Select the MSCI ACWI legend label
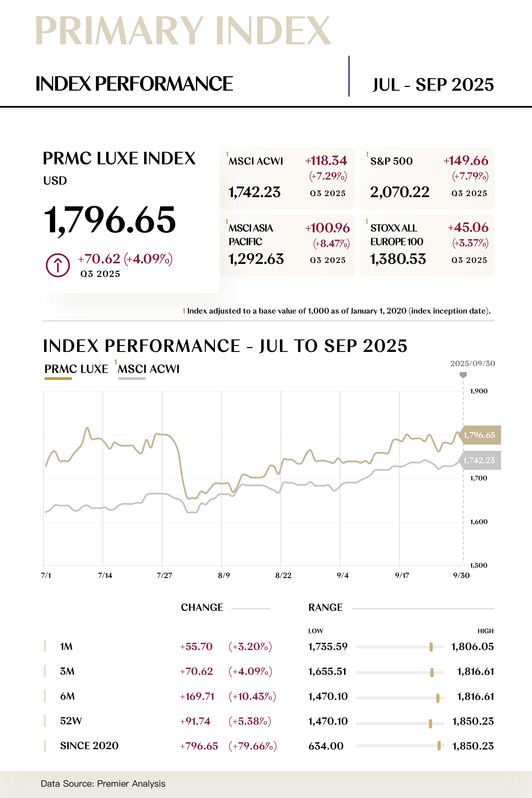This screenshot has height=798, width=532. (148, 369)
